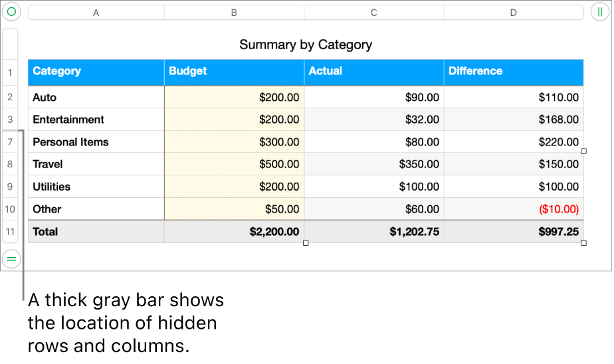The image size is (614, 364).
Task: Select column B header
Action: (x=234, y=13)
